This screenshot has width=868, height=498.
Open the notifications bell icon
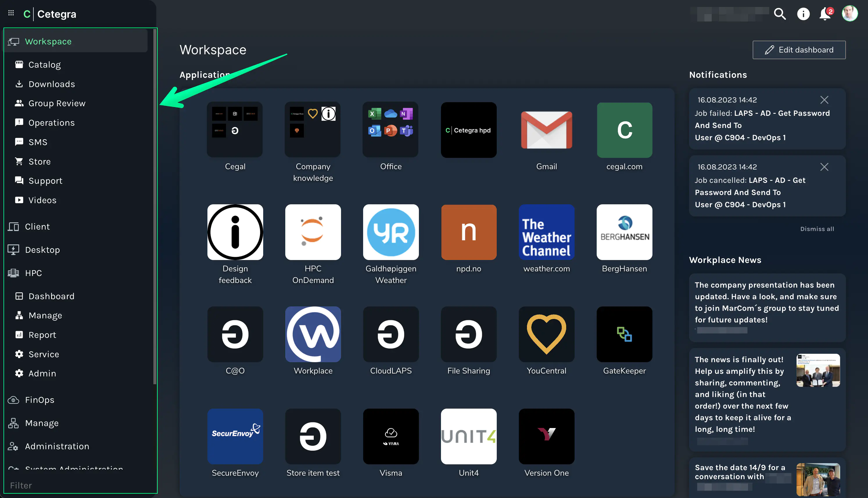pos(826,14)
